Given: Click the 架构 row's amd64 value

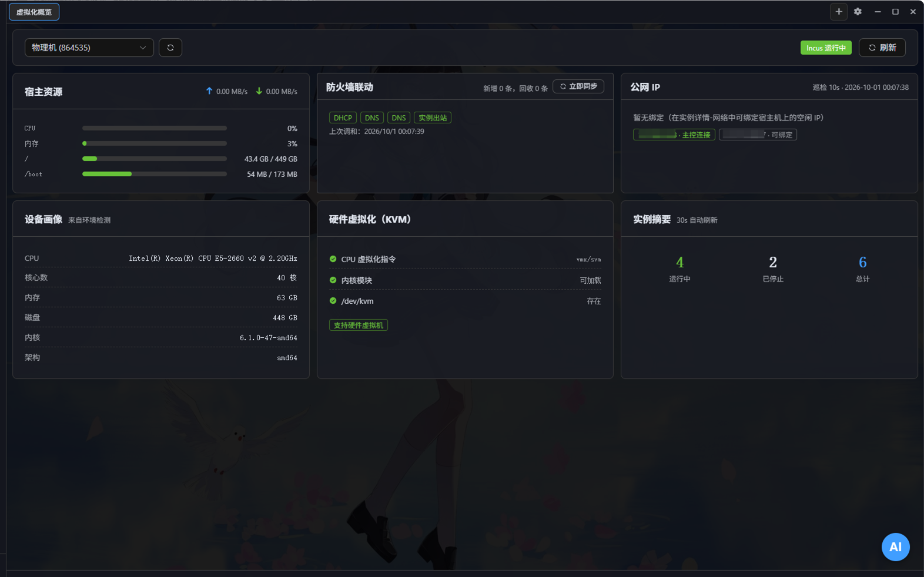Looking at the screenshot, I should click(287, 358).
